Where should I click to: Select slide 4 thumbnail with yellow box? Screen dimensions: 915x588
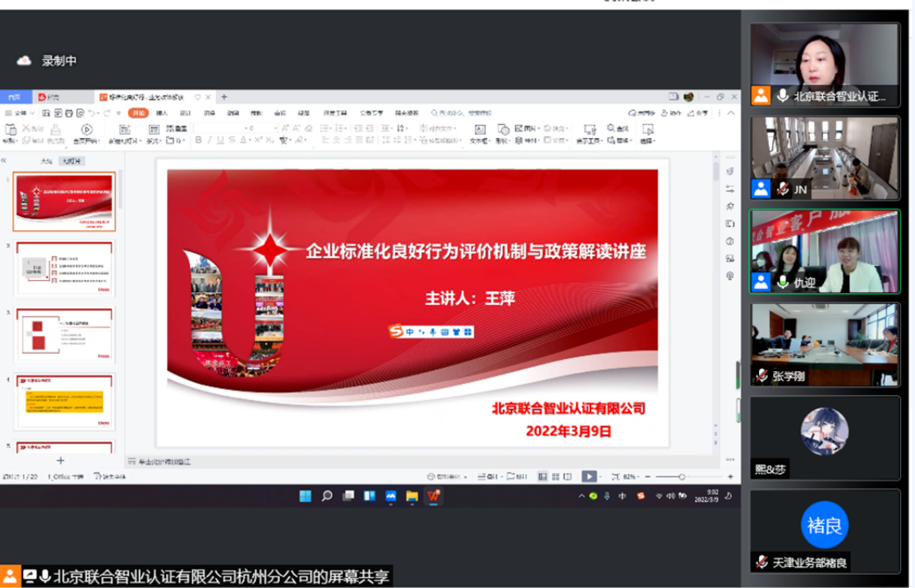pyautogui.click(x=64, y=402)
